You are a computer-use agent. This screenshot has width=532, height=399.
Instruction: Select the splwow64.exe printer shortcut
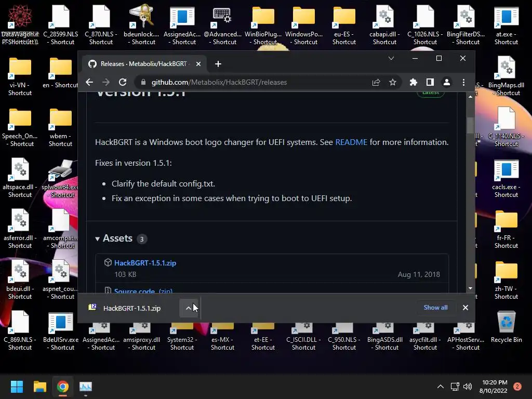point(60,178)
